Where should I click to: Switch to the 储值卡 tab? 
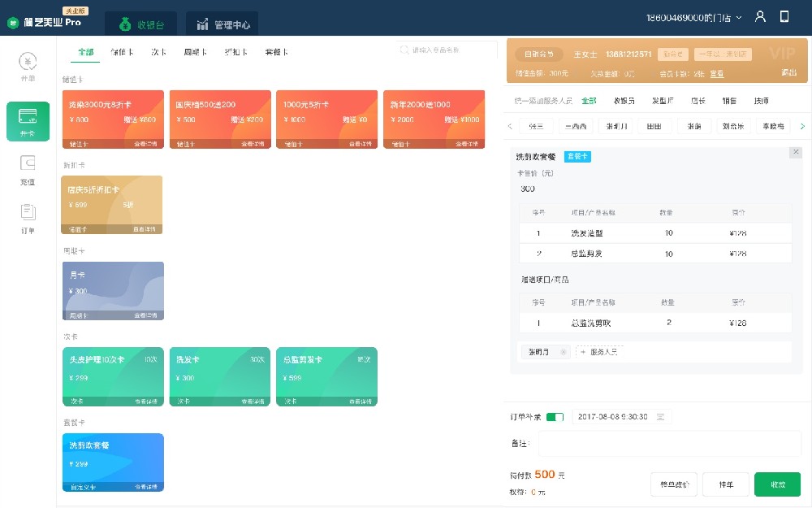[122, 51]
